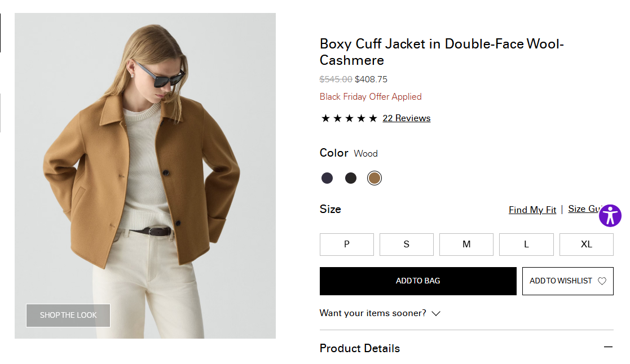Click Shop the Look on product image

click(x=68, y=316)
